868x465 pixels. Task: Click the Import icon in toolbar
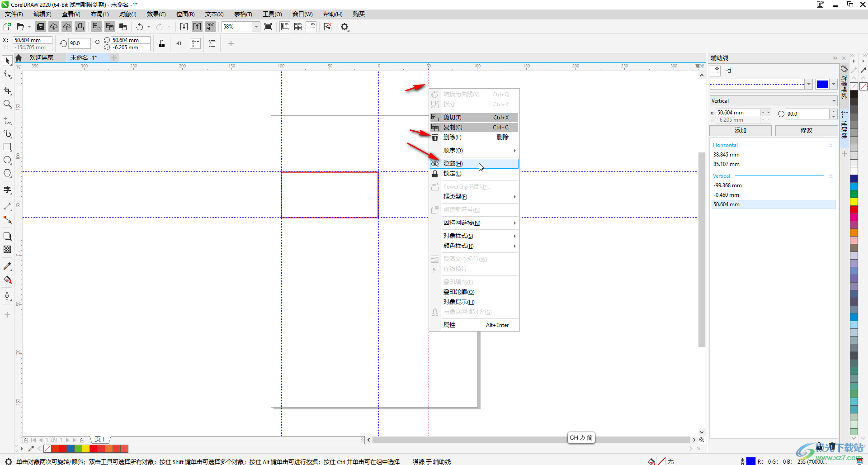[x=184, y=27]
